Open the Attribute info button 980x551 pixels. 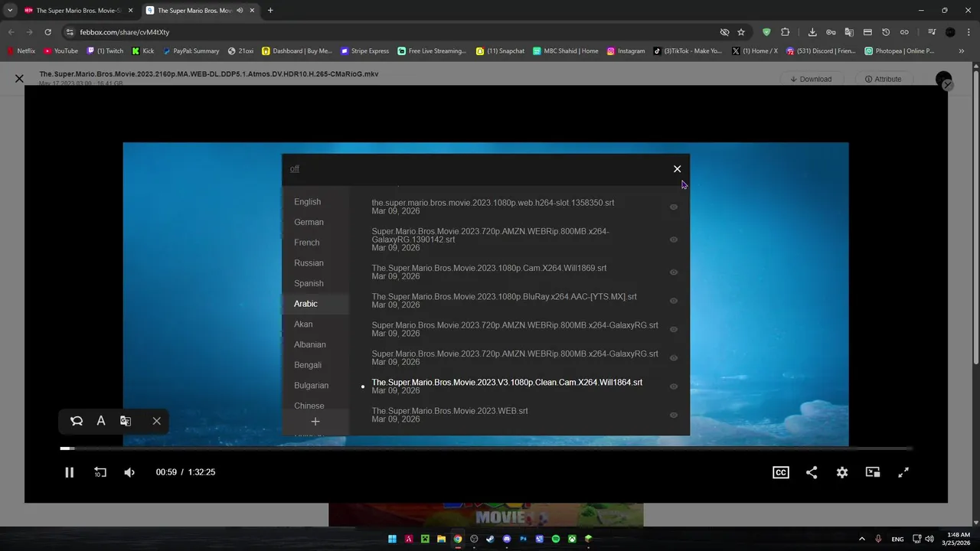click(x=883, y=79)
